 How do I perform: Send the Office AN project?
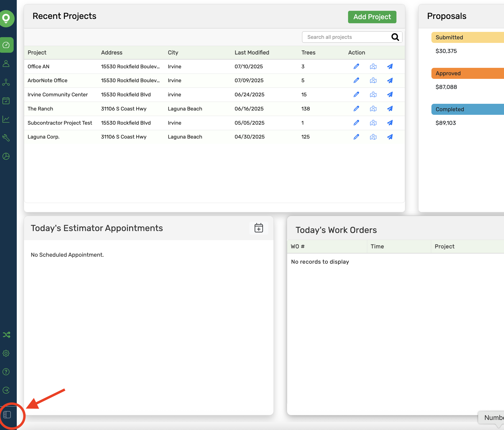(390, 66)
